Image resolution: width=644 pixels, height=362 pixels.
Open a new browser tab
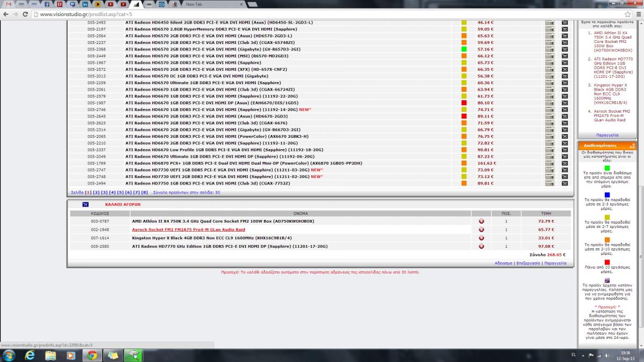point(252,4)
